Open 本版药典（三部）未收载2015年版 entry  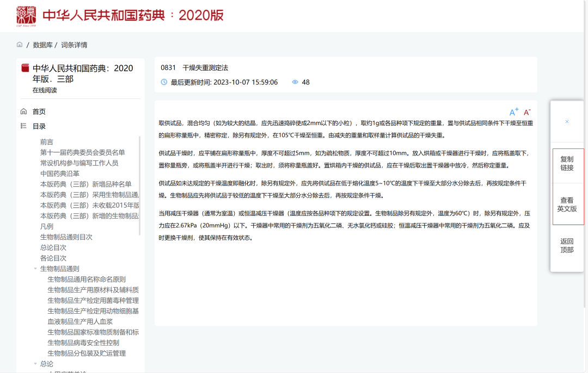[90, 205]
